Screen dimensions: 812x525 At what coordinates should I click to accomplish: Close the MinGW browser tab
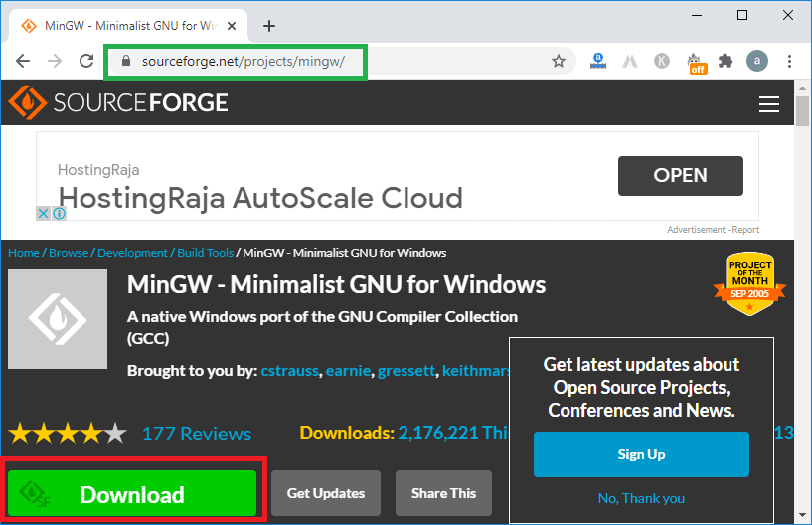coord(232,26)
